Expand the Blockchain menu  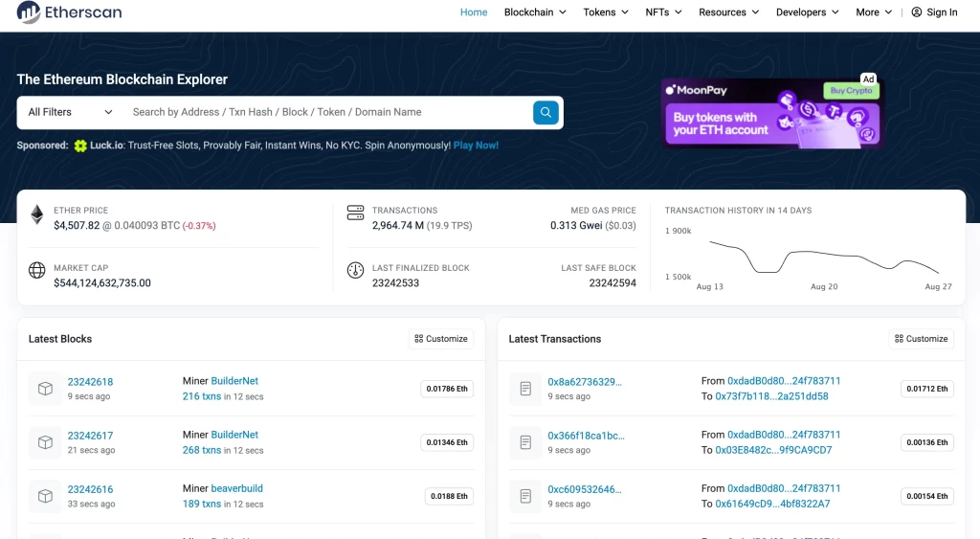(x=535, y=11)
